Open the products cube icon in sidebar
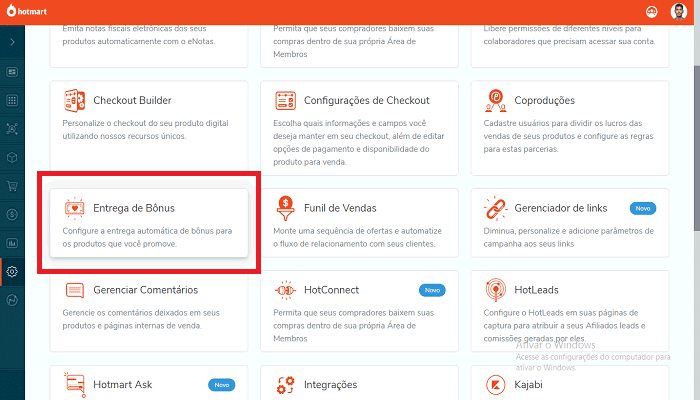The height and width of the screenshot is (400, 700). pyautogui.click(x=12, y=158)
